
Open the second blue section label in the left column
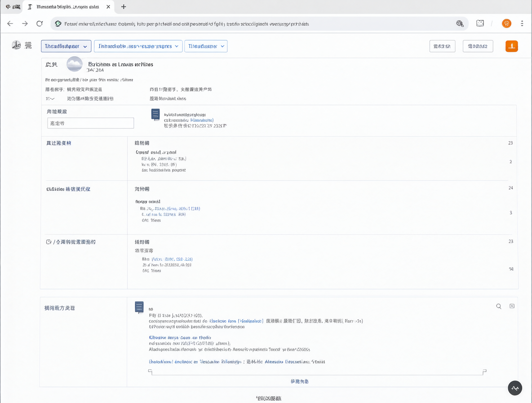coord(68,189)
